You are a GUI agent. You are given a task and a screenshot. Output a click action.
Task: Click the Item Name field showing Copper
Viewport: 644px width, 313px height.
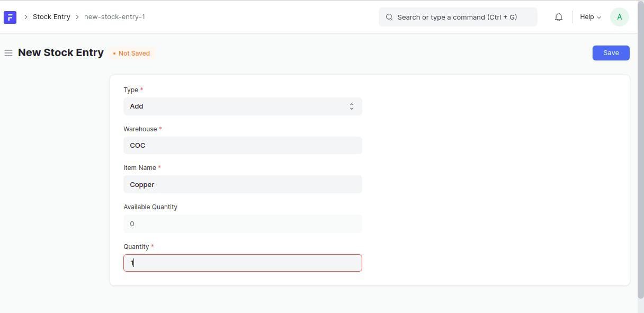243,184
